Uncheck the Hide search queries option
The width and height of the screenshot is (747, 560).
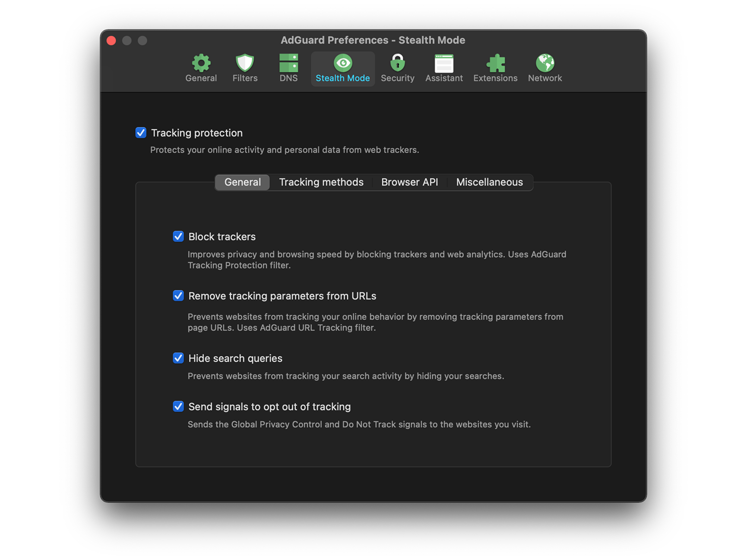178,358
